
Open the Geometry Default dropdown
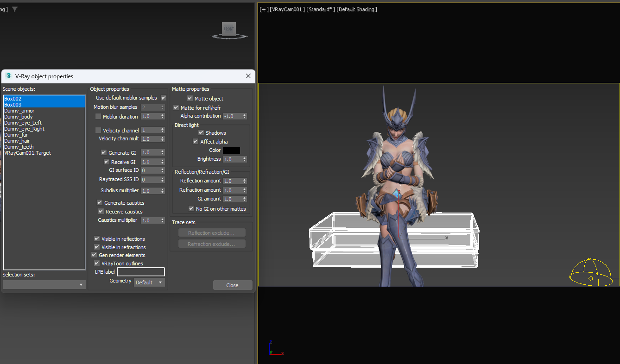pos(149,282)
